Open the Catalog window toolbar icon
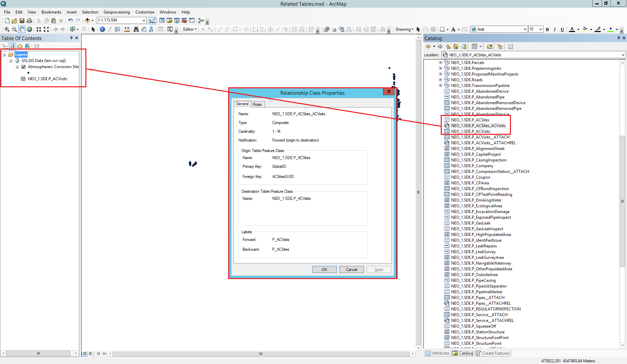Screen dimensions: 627x364 click(x=169, y=21)
